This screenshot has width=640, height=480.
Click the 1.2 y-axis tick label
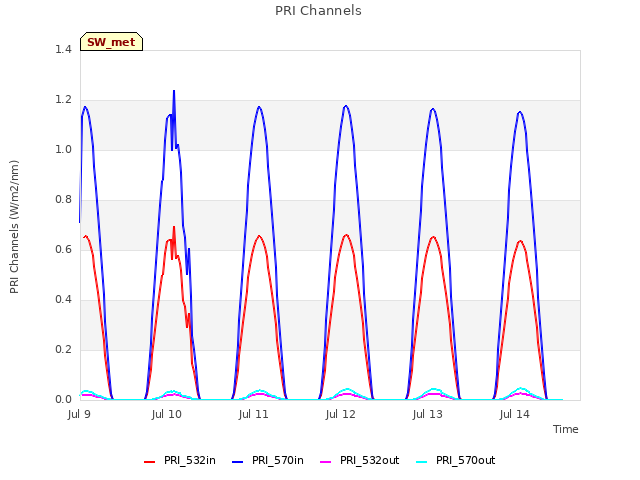tap(63, 99)
